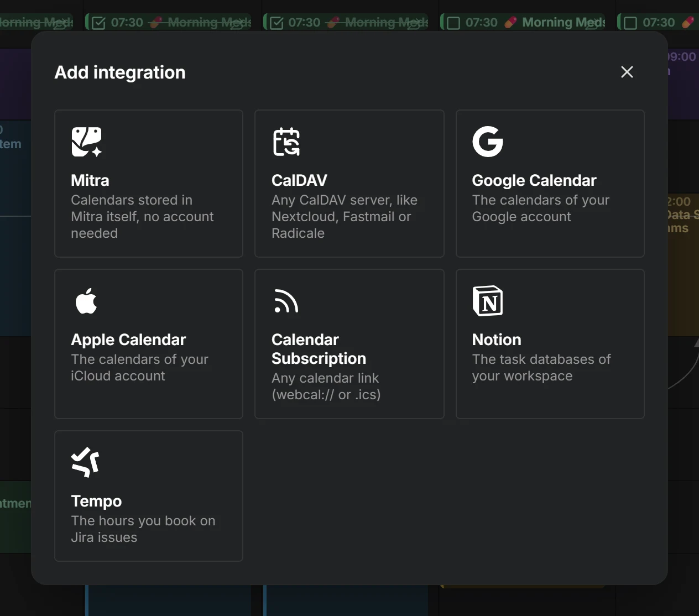699x616 pixels.
Task: Click "Any CalDAV server, like Nextcloud" description
Action: coord(345,217)
